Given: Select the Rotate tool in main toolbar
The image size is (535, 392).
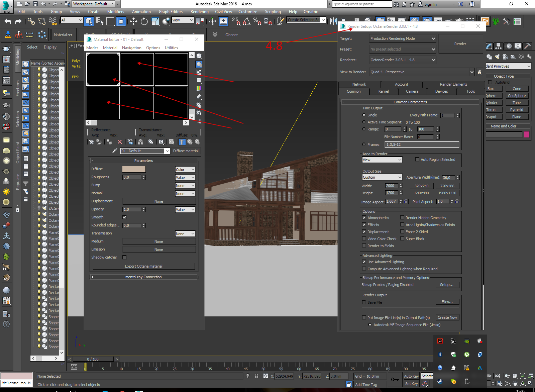Looking at the screenshot, I should tap(144, 22).
